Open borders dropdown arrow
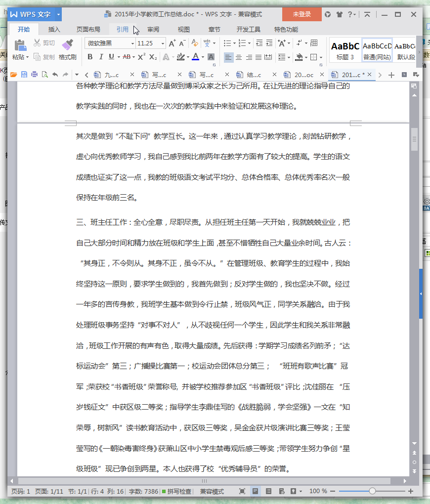Screen dimensions: 430x504 (321, 57)
